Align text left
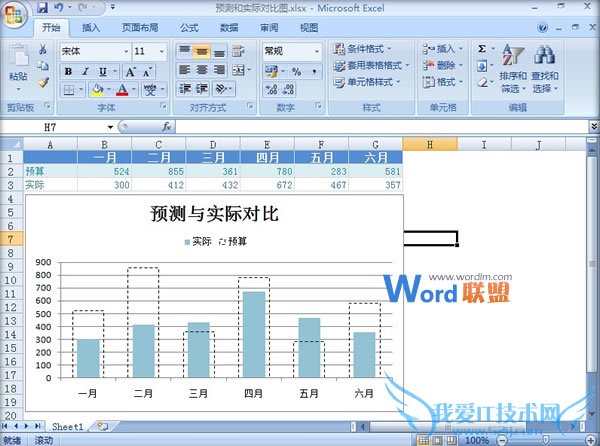The image size is (600, 446). [x=184, y=70]
